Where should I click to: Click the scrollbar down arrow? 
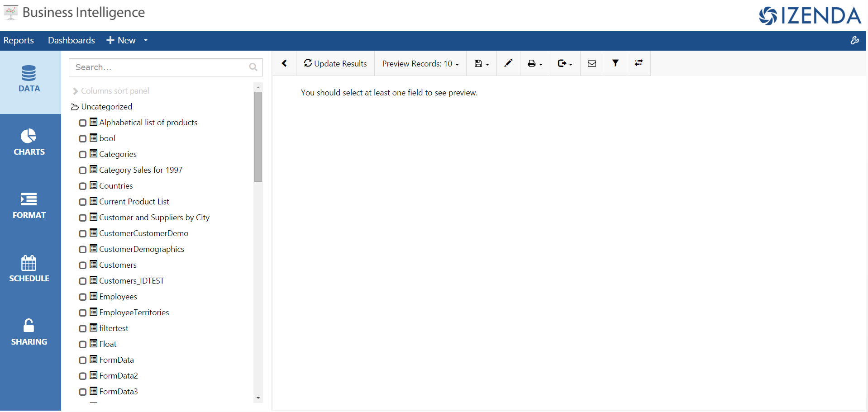point(258,398)
